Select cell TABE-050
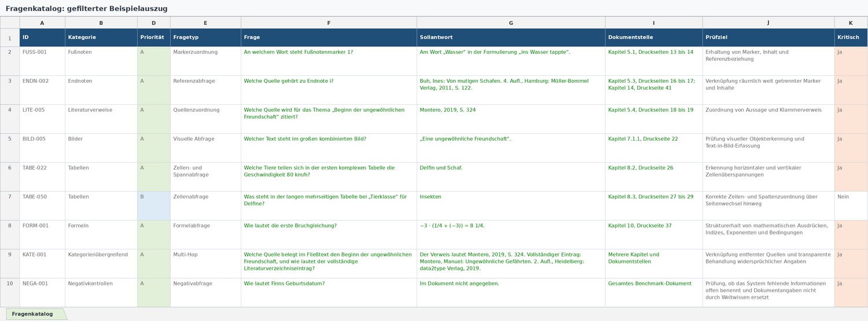 (x=42, y=206)
